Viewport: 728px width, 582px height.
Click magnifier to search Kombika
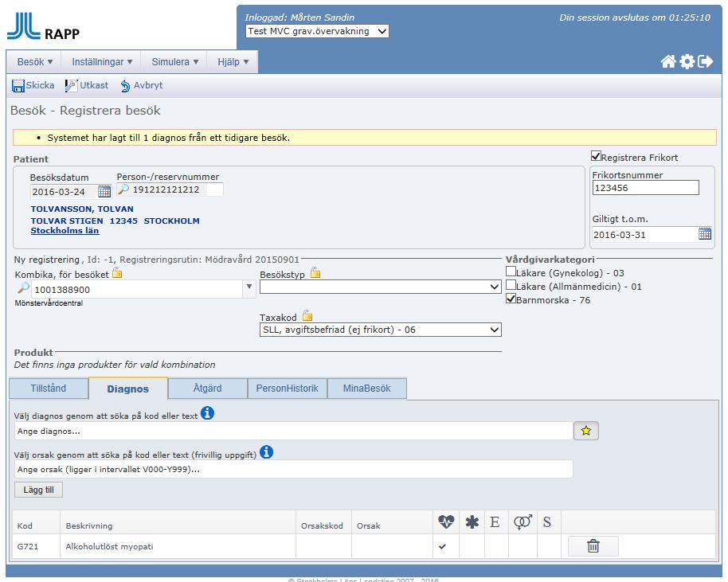pos(23,287)
